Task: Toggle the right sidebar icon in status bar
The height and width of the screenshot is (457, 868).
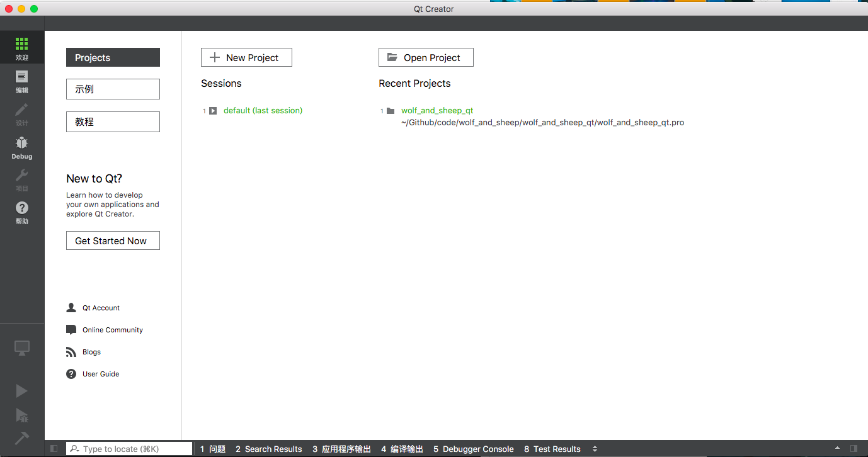Action: (x=854, y=449)
